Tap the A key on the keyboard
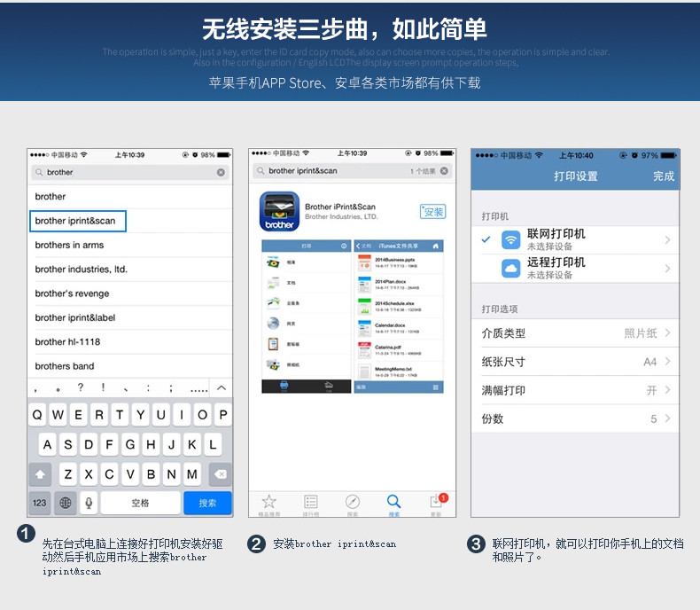This screenshot has width=700, height=610. [x=47, y=445]
